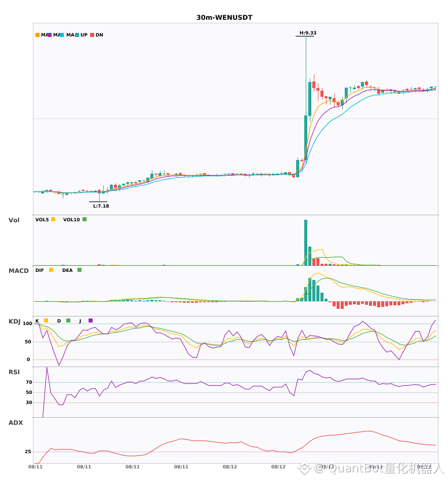Image resolution: width=448 pixels, height=481 pixels.
Task: Select the teal UP legend swatch
Action: tap(77, 35)
